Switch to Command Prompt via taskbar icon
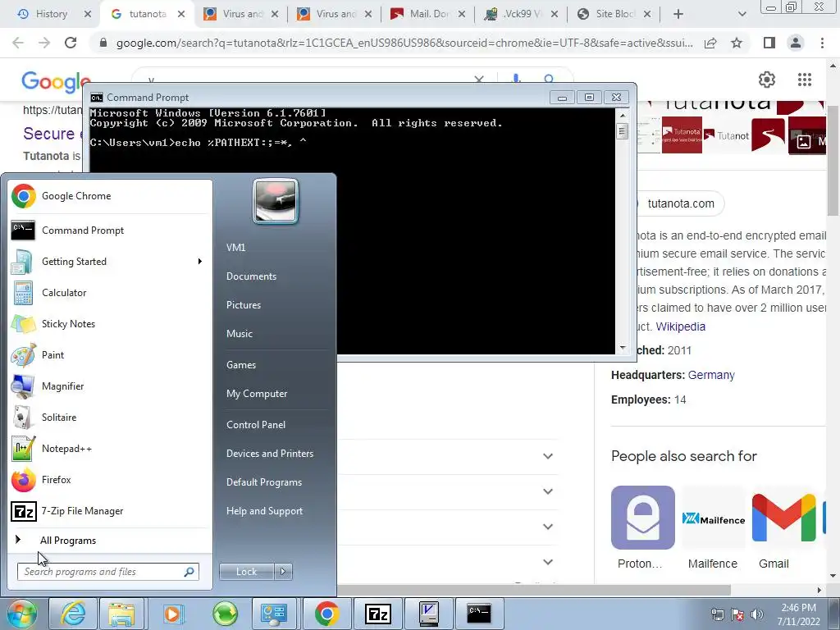 [x=479, y=614]
